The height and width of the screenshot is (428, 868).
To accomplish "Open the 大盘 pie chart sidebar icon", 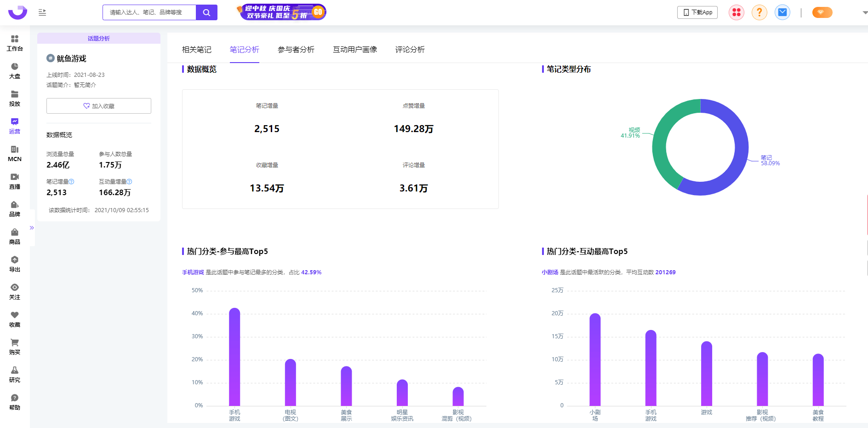I will (15, 70).
